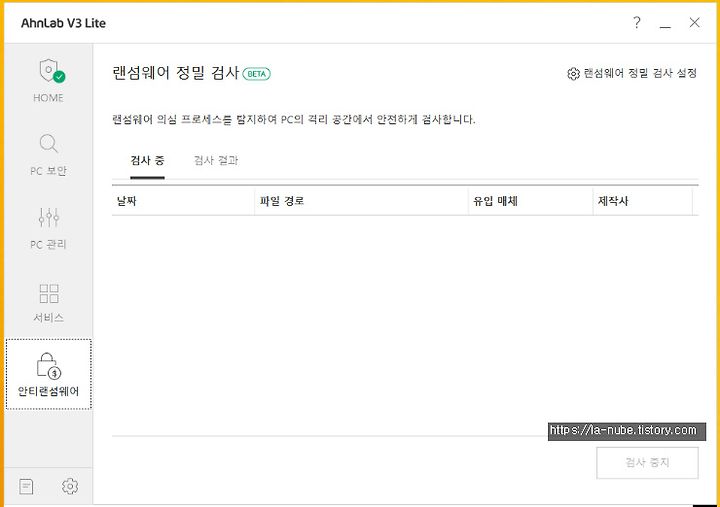Open PC 보안 magnifier section
Viewport: 720px width, 507px height.
click(x=48, y=144)
